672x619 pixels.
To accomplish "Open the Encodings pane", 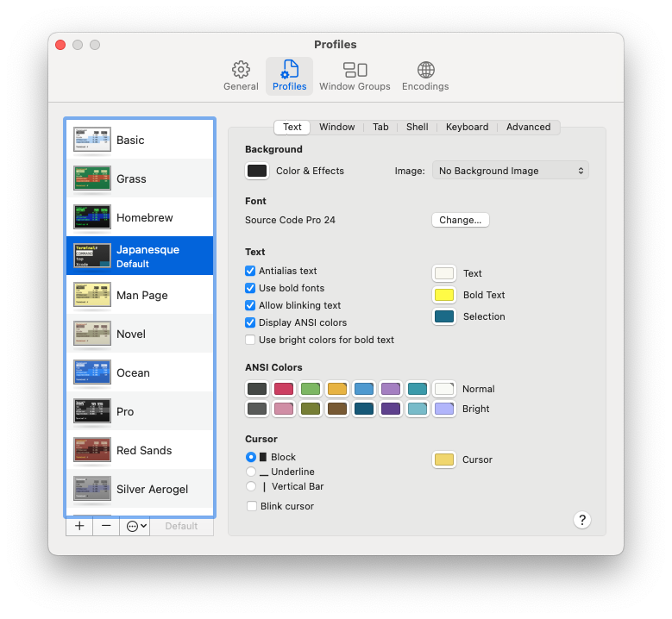I will [425, 76].
